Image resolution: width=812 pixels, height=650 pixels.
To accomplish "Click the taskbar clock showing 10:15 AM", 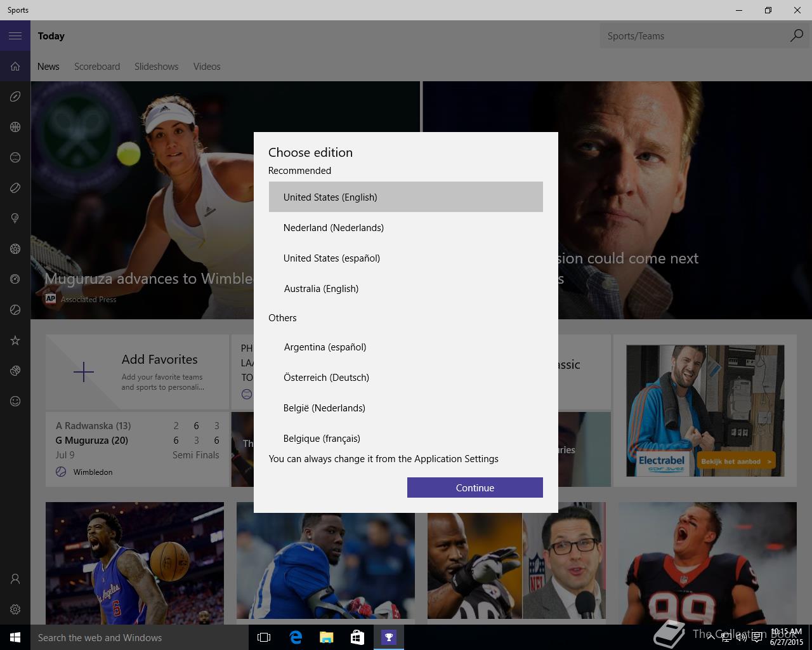I will click(x=786, y=637).
